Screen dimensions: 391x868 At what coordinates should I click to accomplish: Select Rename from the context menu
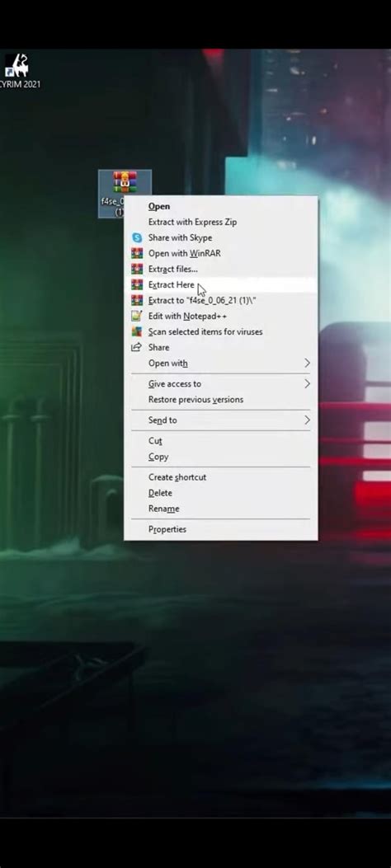click(163, 508)
